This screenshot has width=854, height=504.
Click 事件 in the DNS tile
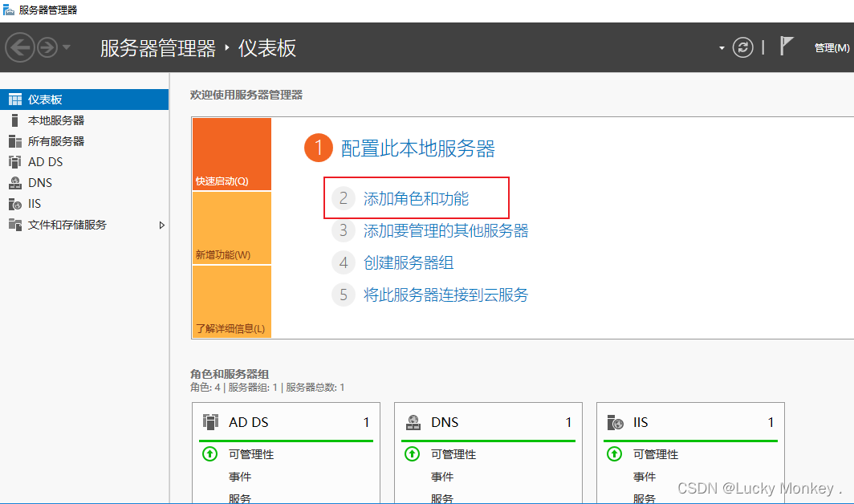442,476
